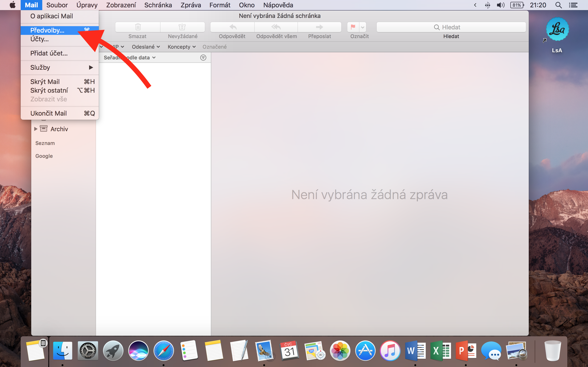
Task: Click the red flag Označit icon
Action: [353, 27]
